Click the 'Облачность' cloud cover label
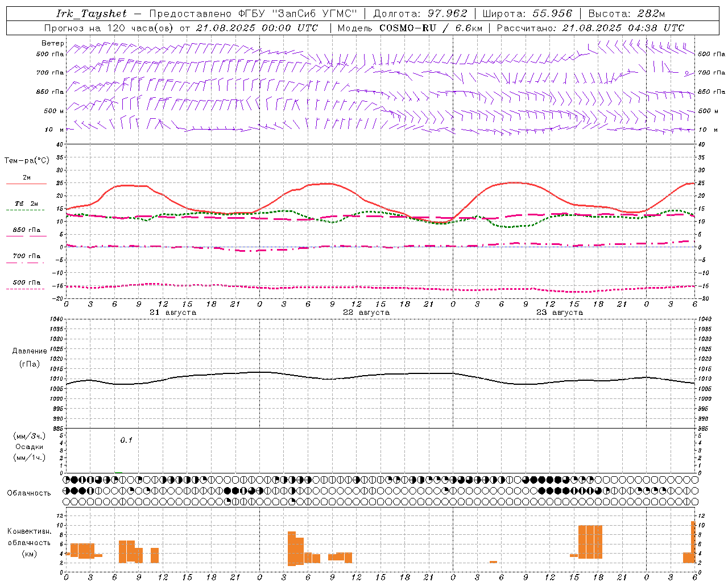 tap(29, 493)
